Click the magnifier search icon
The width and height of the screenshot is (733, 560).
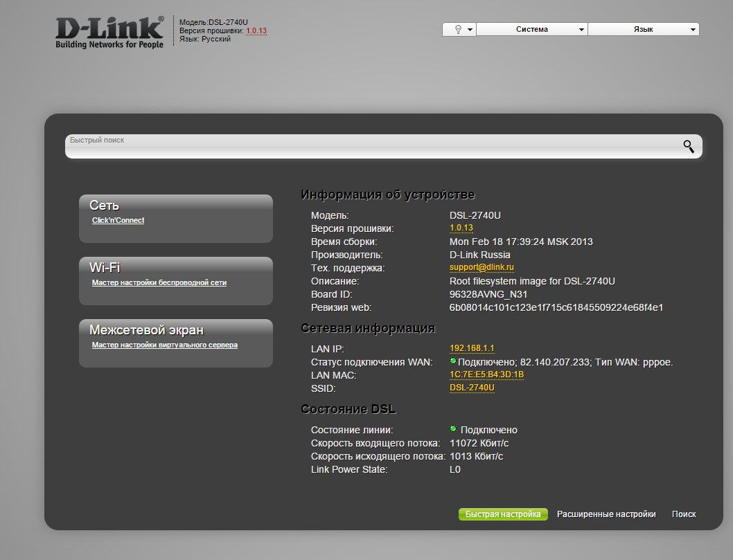coord(689,146)
